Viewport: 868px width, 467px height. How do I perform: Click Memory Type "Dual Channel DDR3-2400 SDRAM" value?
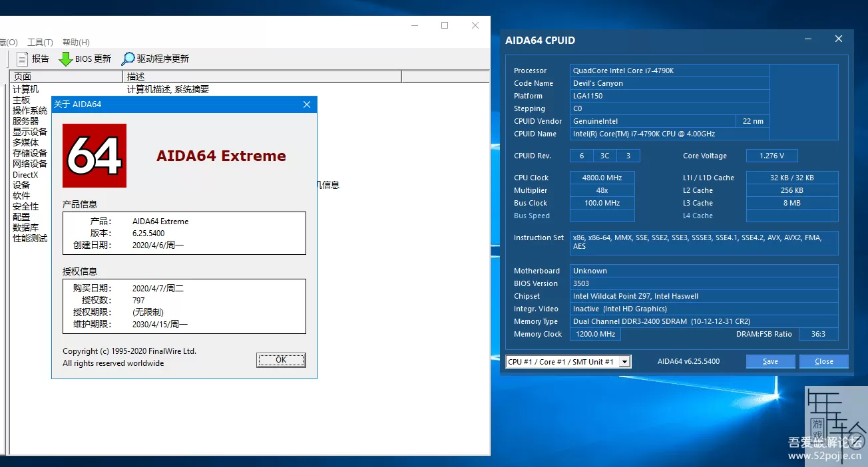pyautogui.click(x=704, y=321)
